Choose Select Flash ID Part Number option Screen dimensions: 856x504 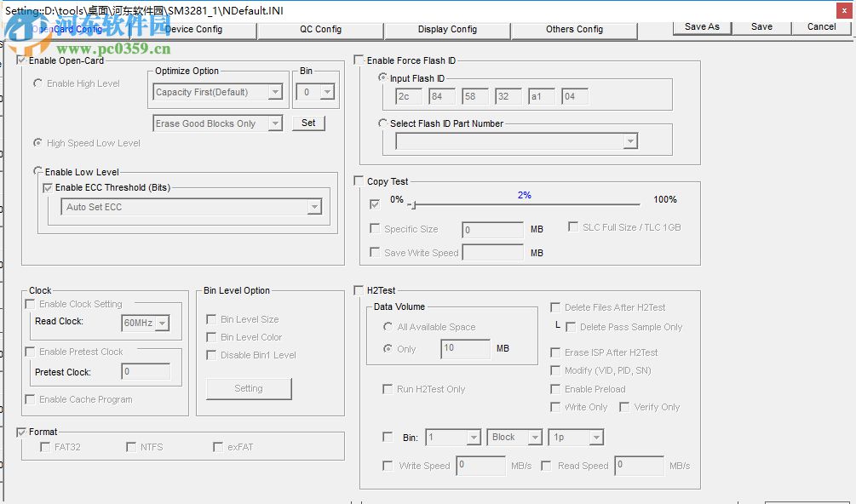(383, 123)
